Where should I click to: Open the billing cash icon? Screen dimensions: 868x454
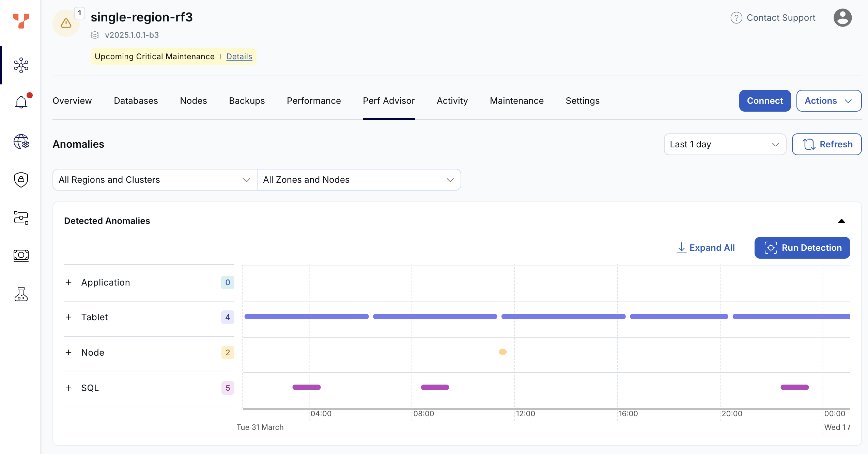coord(21,255)
